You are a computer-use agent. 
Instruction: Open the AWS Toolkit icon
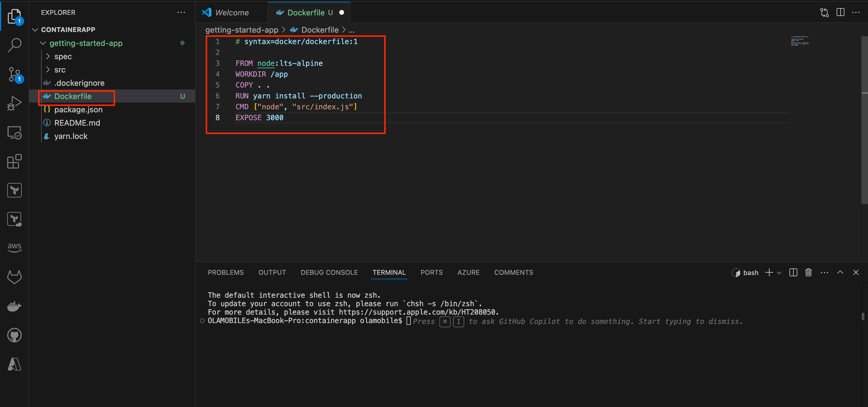(14, 248)
